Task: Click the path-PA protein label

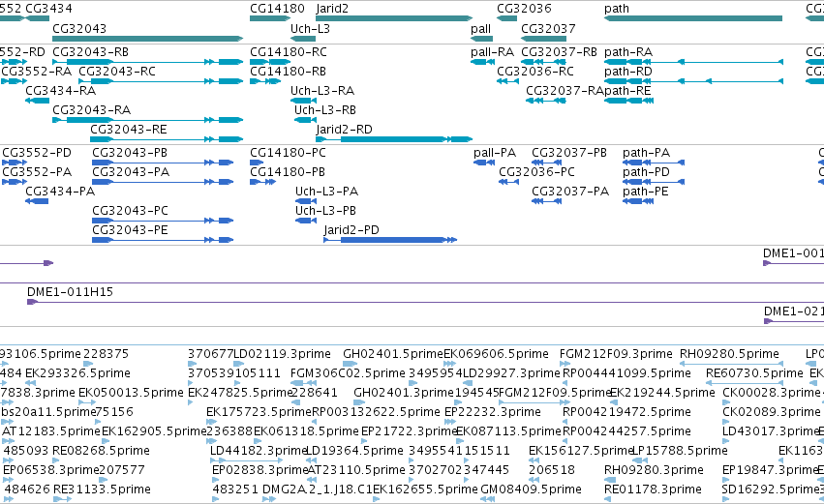Action: [647, 153]
